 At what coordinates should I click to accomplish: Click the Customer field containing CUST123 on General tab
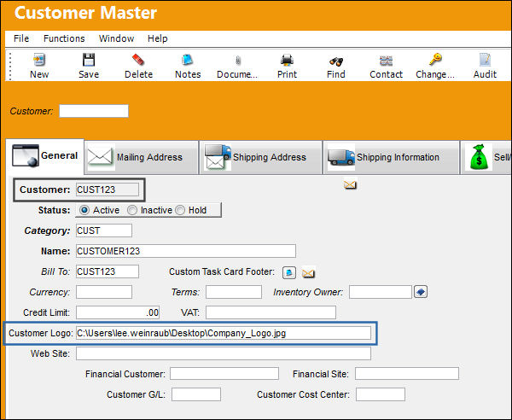point(108,190)
